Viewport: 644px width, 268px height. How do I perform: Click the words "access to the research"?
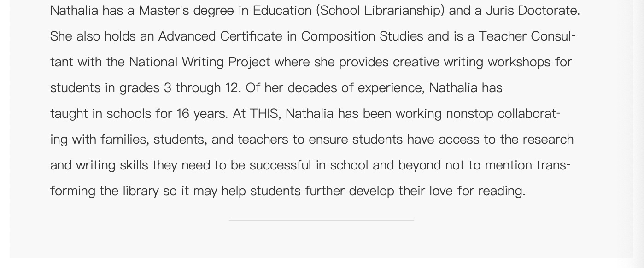point(506,139)
